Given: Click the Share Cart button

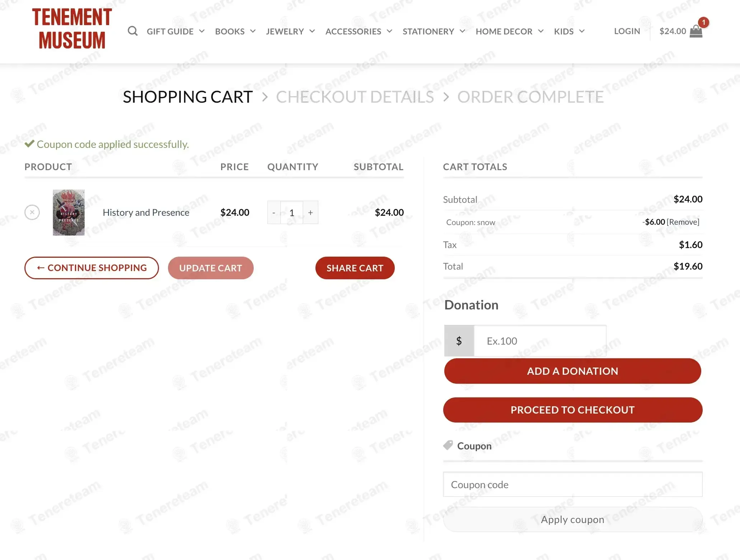Looking at the screenshot, I should pyautogui.click(x=355, y=268).
